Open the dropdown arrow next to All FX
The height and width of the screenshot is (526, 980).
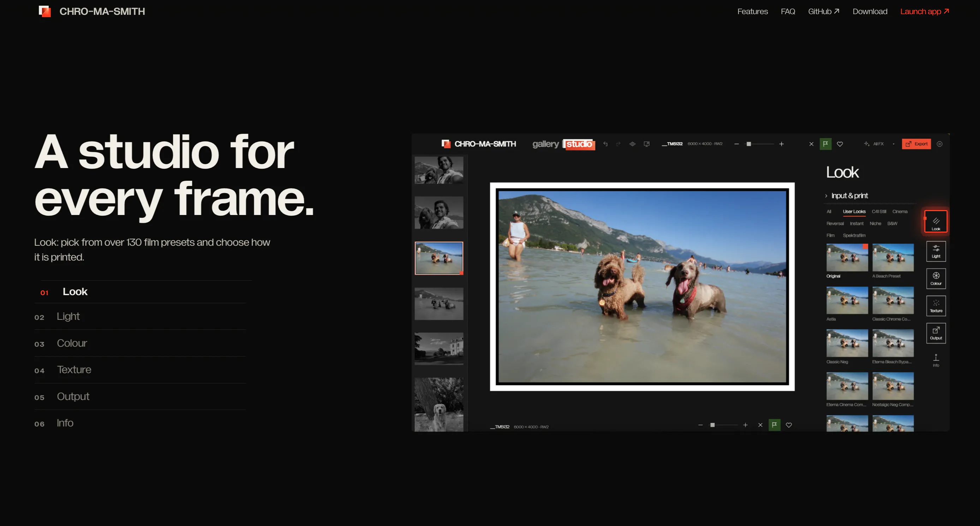pyautogui.click(x=894, y=144)
